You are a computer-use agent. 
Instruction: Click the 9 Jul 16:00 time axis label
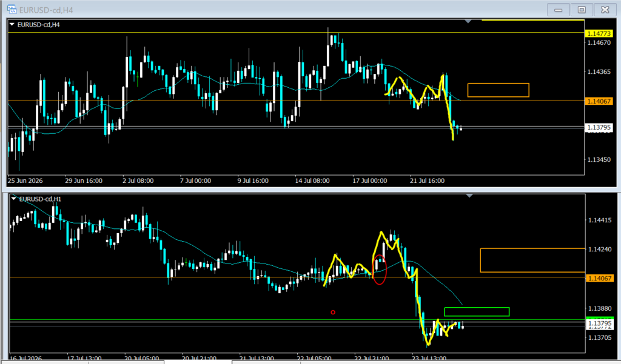(253, 181)
